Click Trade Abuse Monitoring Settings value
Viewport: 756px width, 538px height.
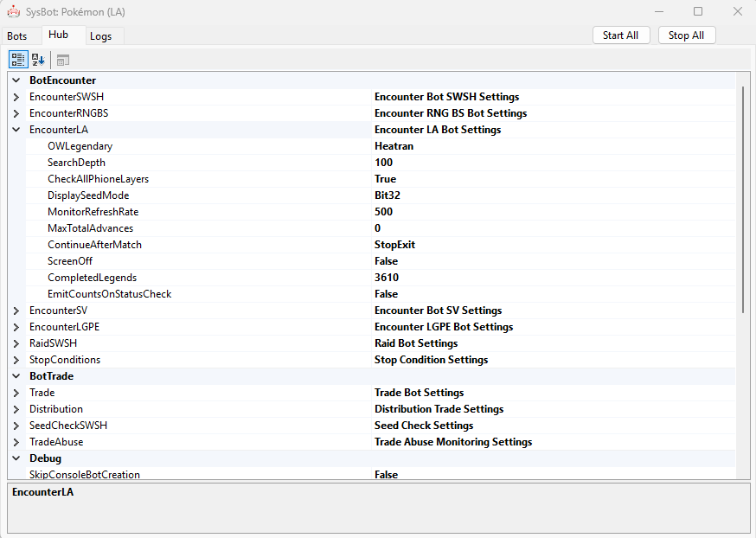click(453, 442)
